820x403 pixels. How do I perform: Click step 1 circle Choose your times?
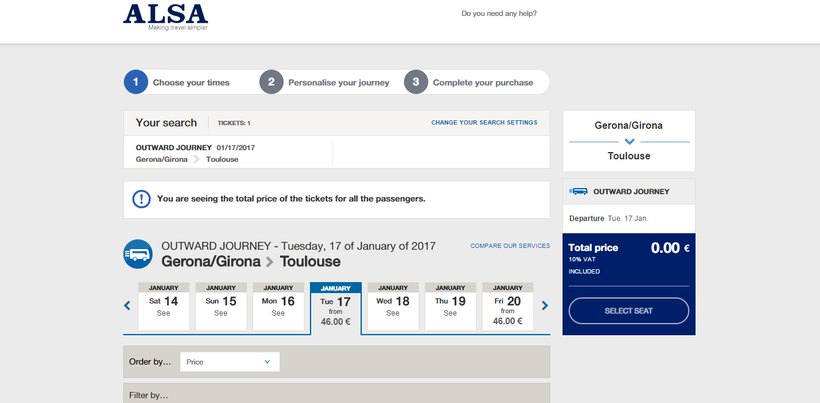136,82
